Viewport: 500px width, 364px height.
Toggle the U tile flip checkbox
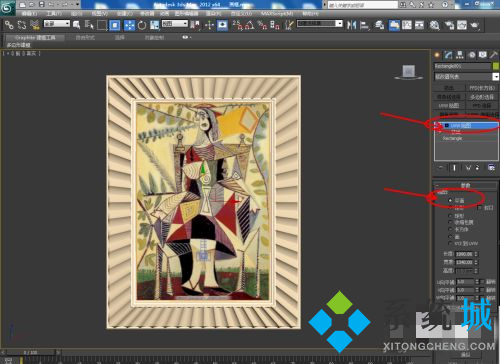483,282
